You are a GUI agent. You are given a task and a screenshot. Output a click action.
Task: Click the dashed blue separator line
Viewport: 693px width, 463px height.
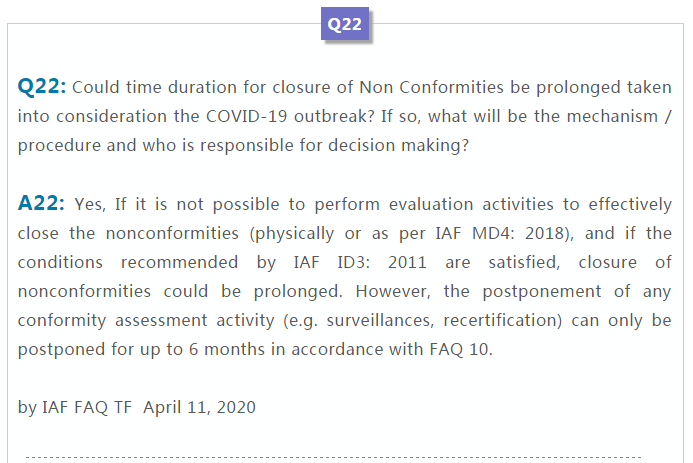(x=334, y=457)
